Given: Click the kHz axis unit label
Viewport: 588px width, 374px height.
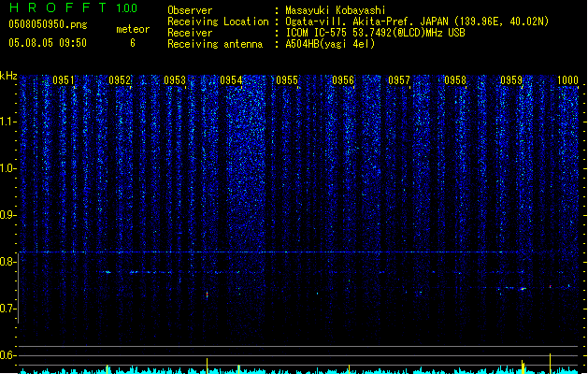Looking at the screenshot, I should click(x=8, y=76).
